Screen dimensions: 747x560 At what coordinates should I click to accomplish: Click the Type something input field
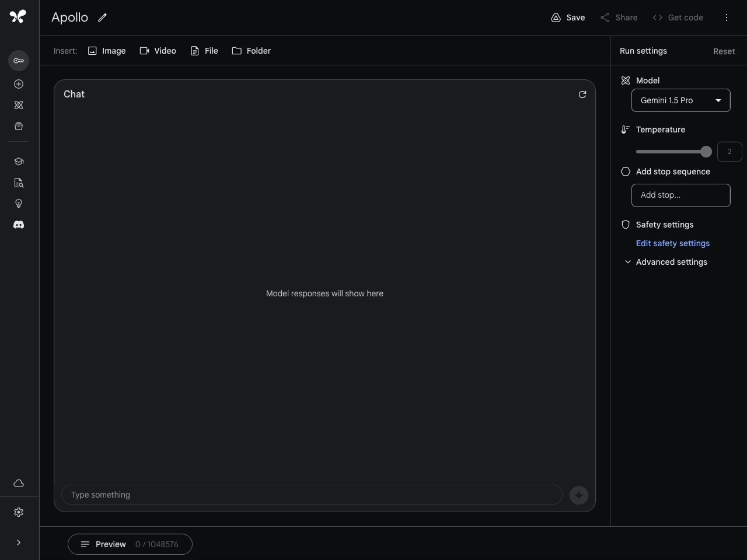[312, 495]
